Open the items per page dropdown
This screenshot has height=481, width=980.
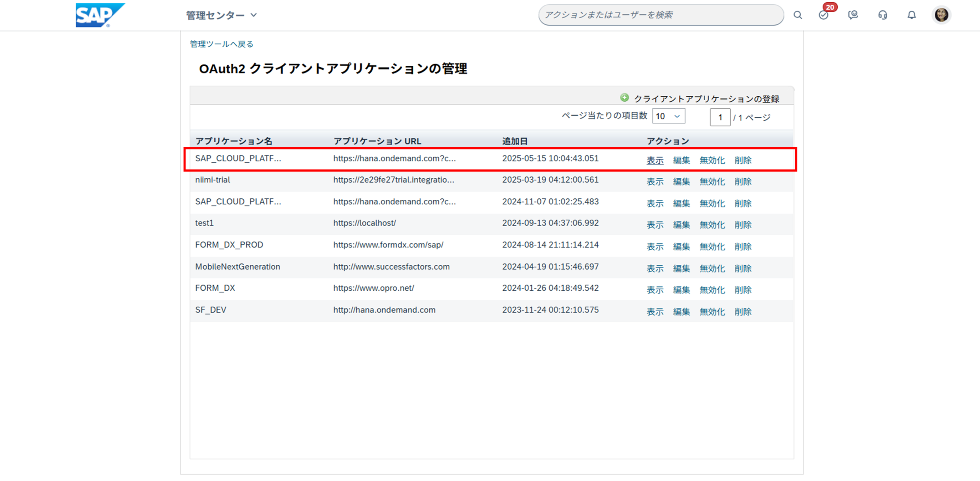point(669,116)
